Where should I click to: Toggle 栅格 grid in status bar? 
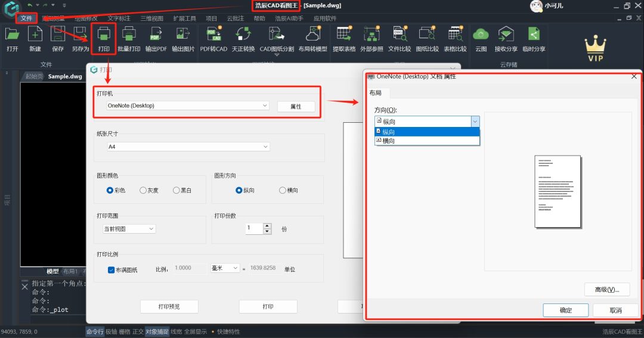coord(125,331)
